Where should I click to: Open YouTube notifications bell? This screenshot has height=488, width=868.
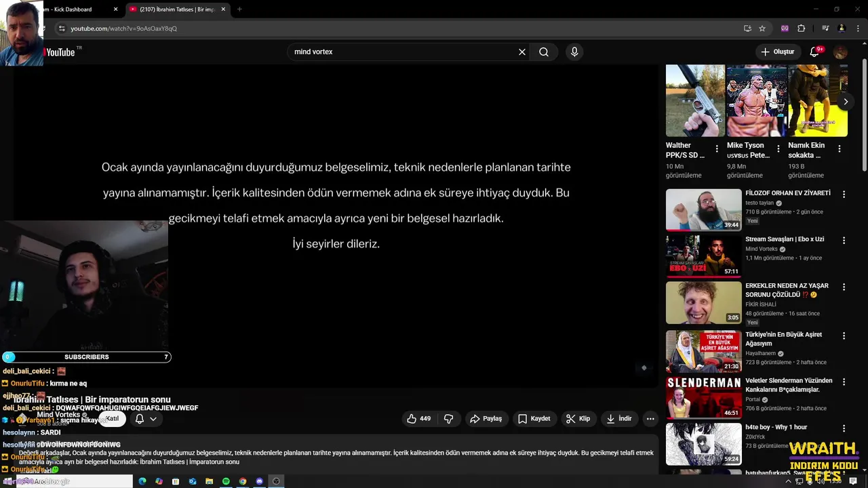pos(814,52)
